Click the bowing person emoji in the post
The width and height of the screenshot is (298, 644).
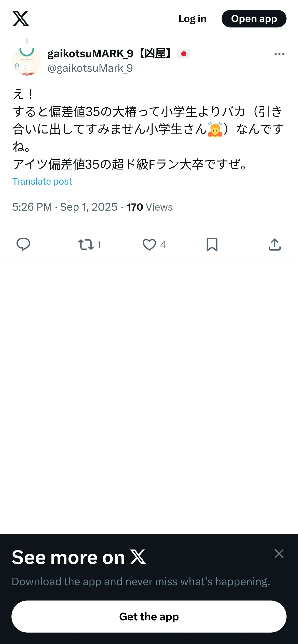215,129
